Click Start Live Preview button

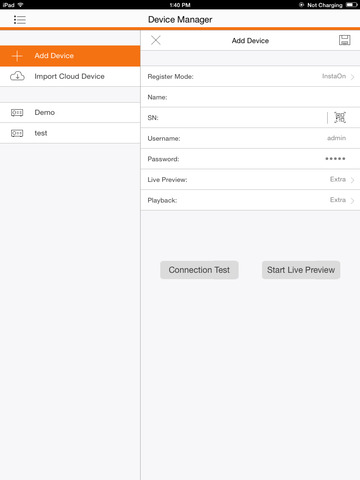click(301, 270)
